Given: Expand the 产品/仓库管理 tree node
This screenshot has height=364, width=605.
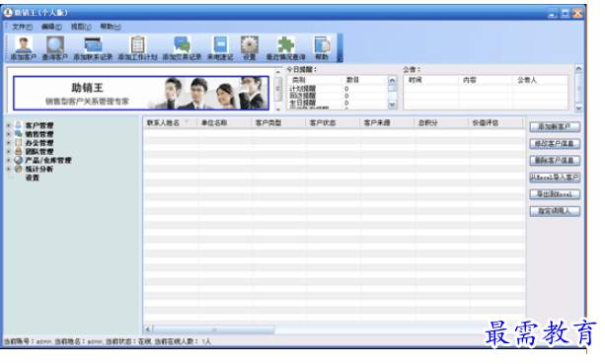Looking at the screenshot, I should (9, 160).
